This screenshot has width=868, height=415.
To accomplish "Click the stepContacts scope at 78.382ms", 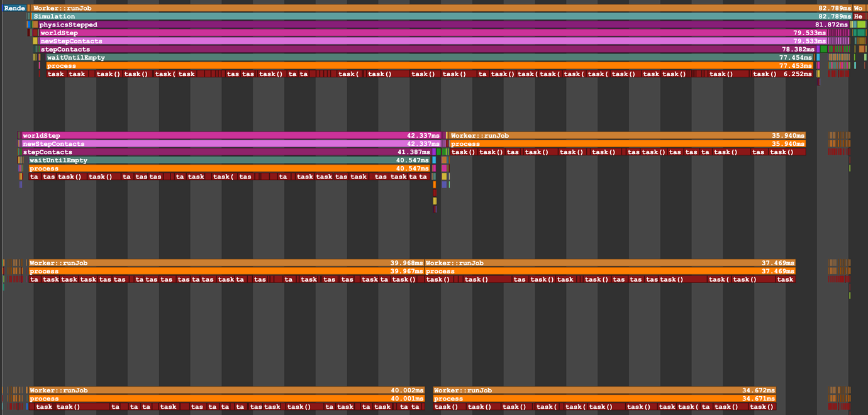I will (427, 49).
